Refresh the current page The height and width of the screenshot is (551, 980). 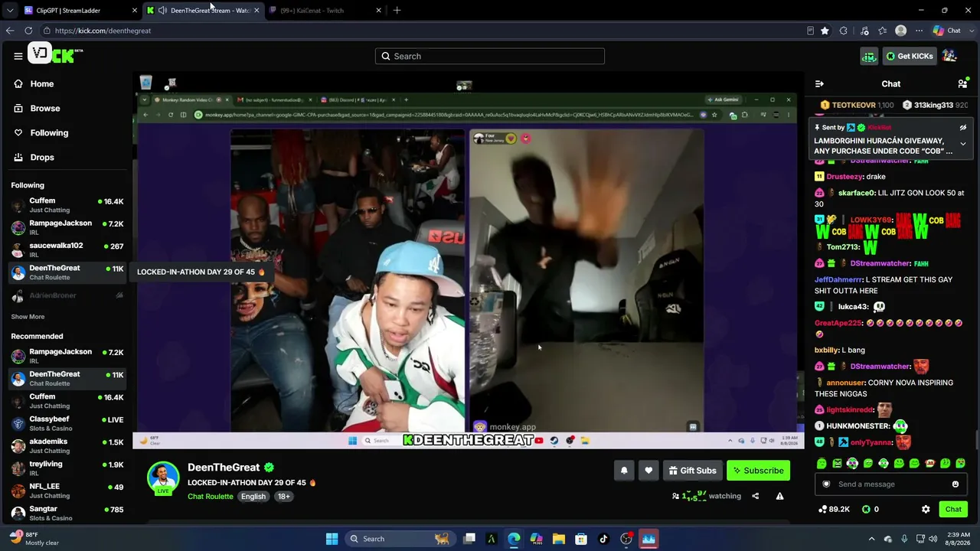click(28, 31)
